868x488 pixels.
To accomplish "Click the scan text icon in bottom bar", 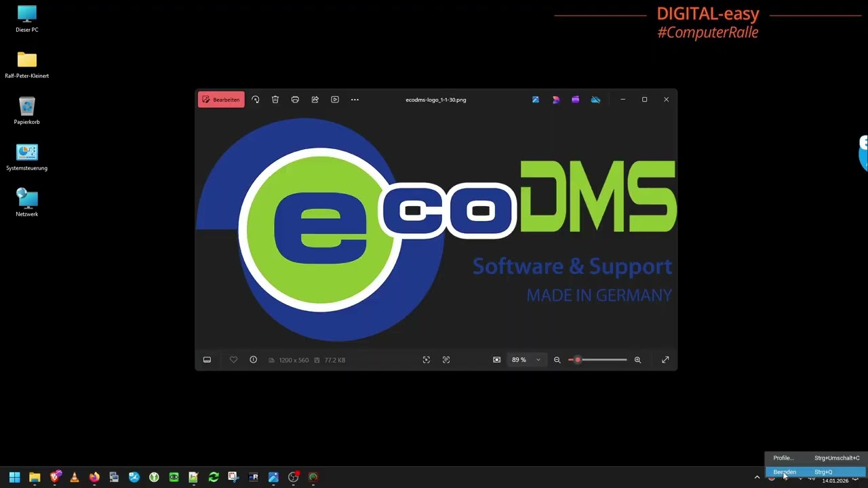I will 446,360.
